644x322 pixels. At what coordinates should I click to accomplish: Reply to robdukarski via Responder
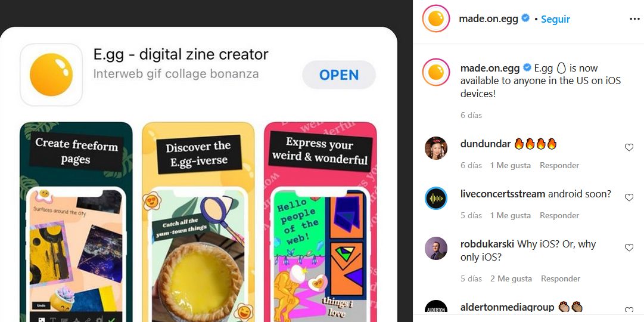tap(560, 279)
